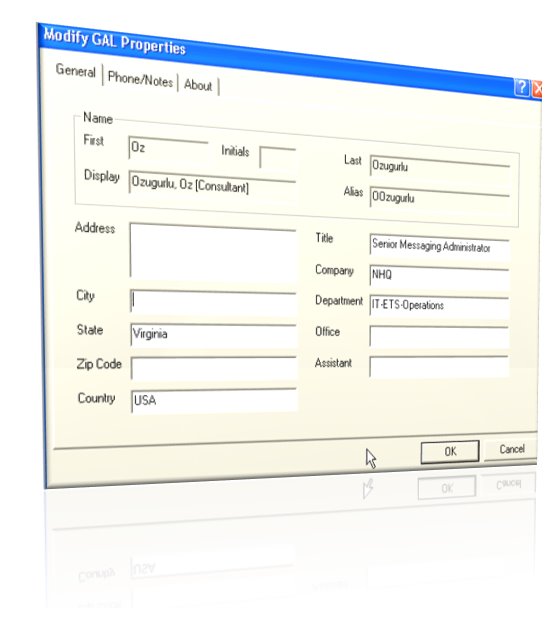This screenshot has height=639, width=557.
Task: Click the State field containing Virginia
Action: [x=214, y=336]
